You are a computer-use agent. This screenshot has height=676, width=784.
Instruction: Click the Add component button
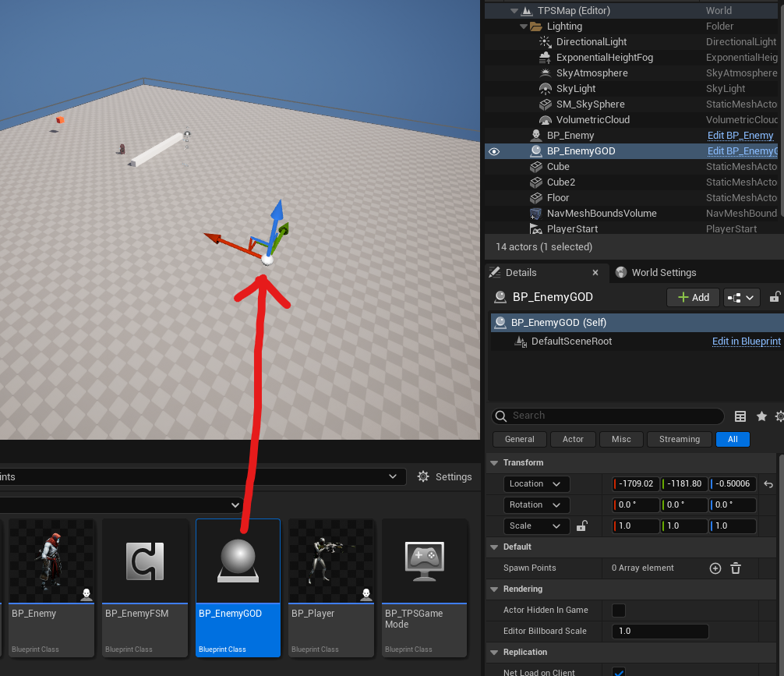pyautogui.click(x=693, y=297)
